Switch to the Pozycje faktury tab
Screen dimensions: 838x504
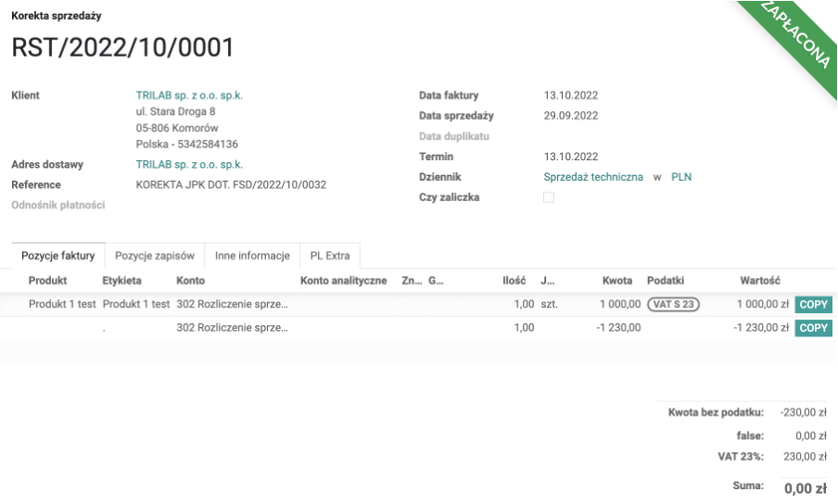pyautogui.click(x=58, y=256)
